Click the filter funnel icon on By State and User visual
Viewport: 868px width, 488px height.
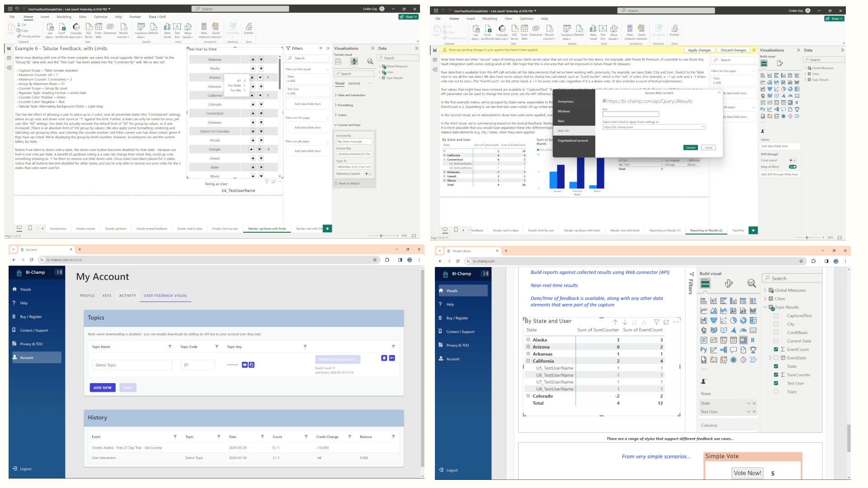click(x=656, y=322)
